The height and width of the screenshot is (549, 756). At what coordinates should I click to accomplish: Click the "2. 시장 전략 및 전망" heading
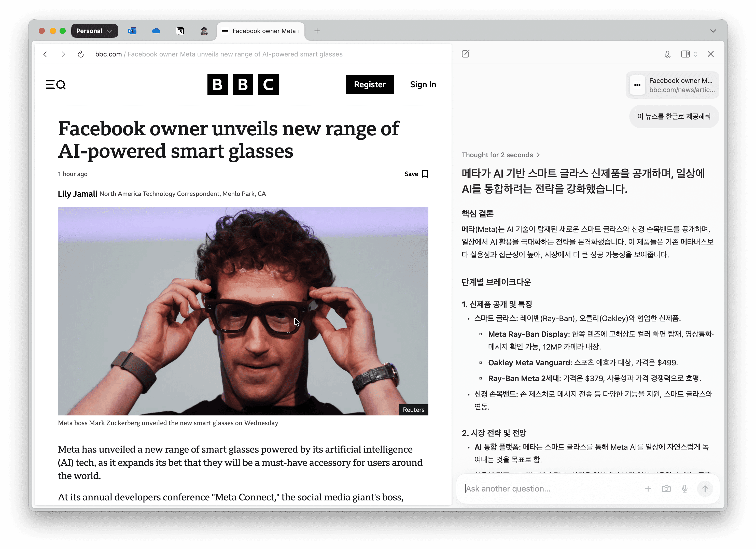494,433
